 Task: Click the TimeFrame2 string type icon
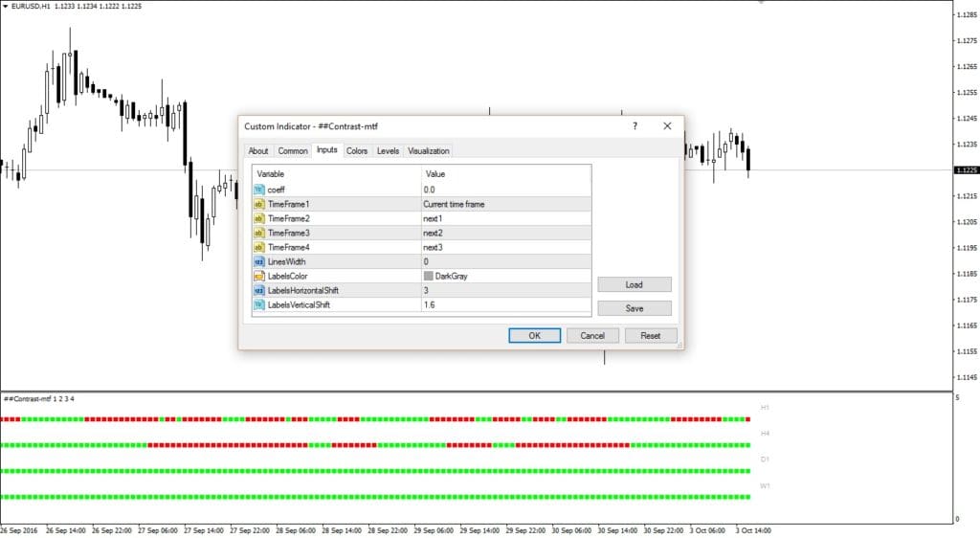pyautogui.click(x=258, y=218)
